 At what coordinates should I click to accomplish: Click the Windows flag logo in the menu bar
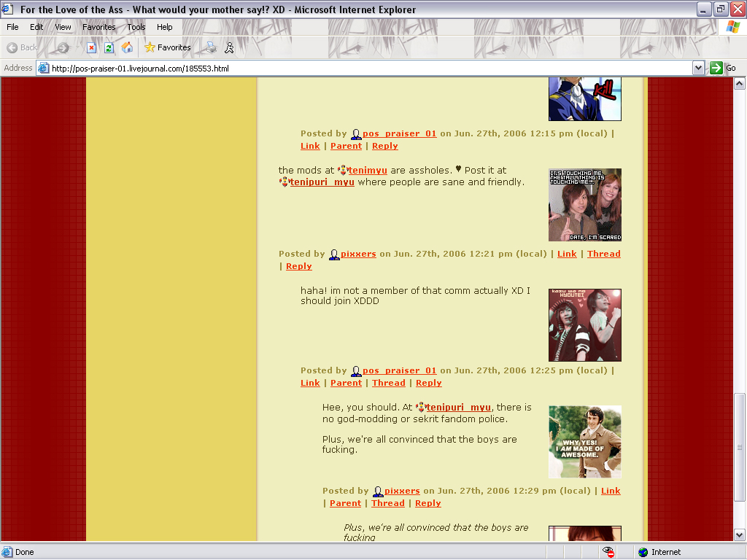732,27
